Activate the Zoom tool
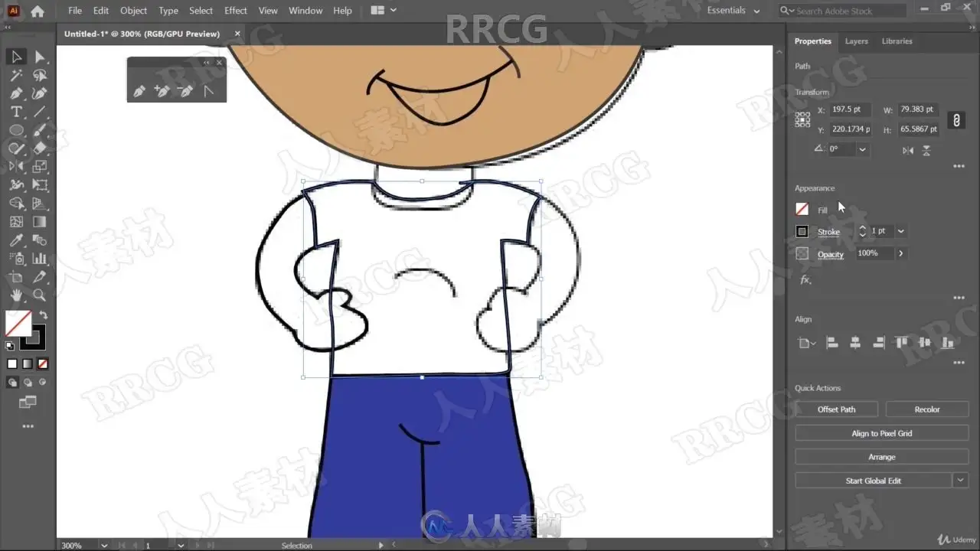The height and width of the screenshot is (551, 980). tap(40, 295)
